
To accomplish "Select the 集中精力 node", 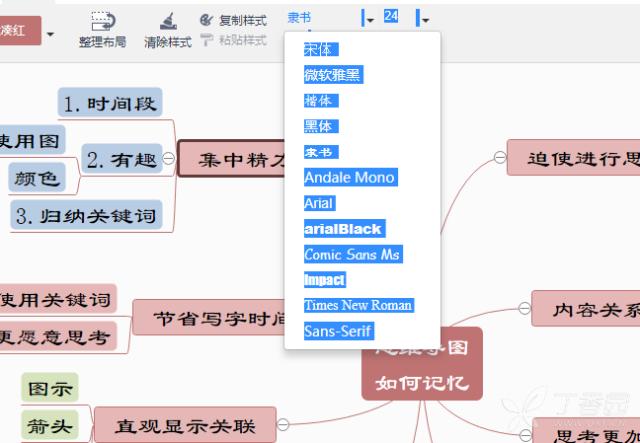I will coord(231,158).
